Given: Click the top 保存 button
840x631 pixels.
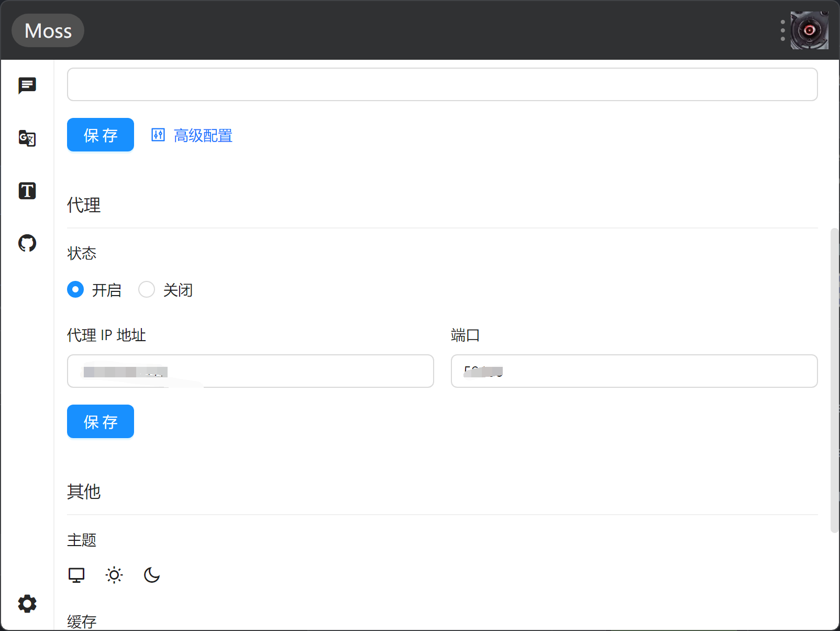Looking at the screenshot, I should pyautogui.click(x=100, y=135).
